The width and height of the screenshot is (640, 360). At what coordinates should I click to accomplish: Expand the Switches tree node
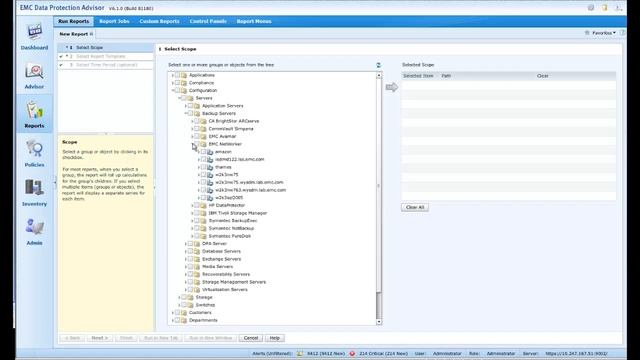pos(179,305)
